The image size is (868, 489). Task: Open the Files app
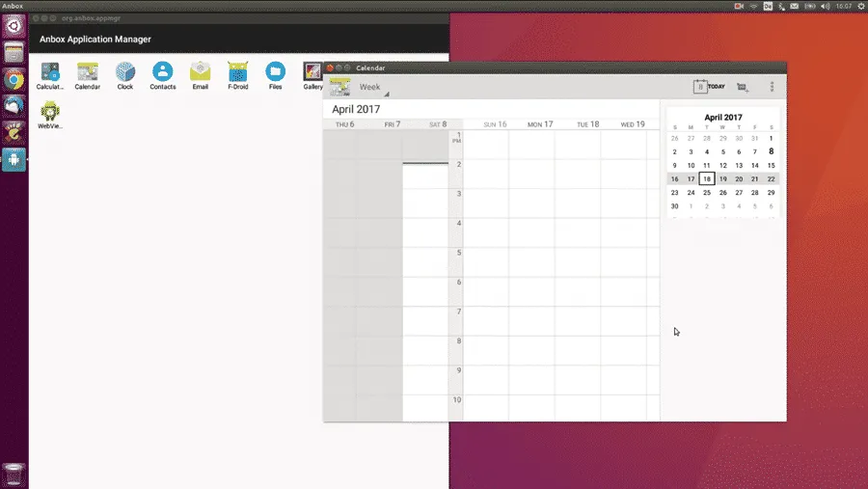[275, 76]
